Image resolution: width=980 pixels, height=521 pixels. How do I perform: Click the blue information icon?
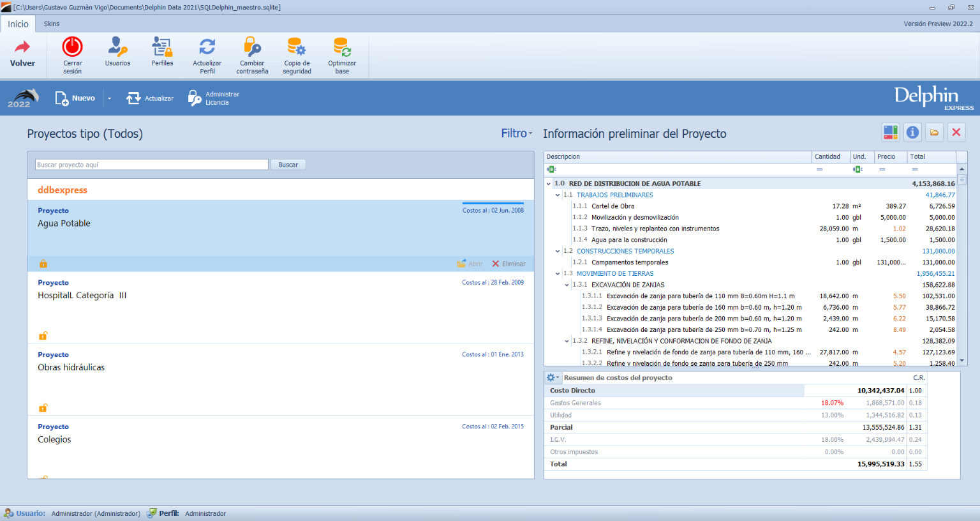point(912,132)
